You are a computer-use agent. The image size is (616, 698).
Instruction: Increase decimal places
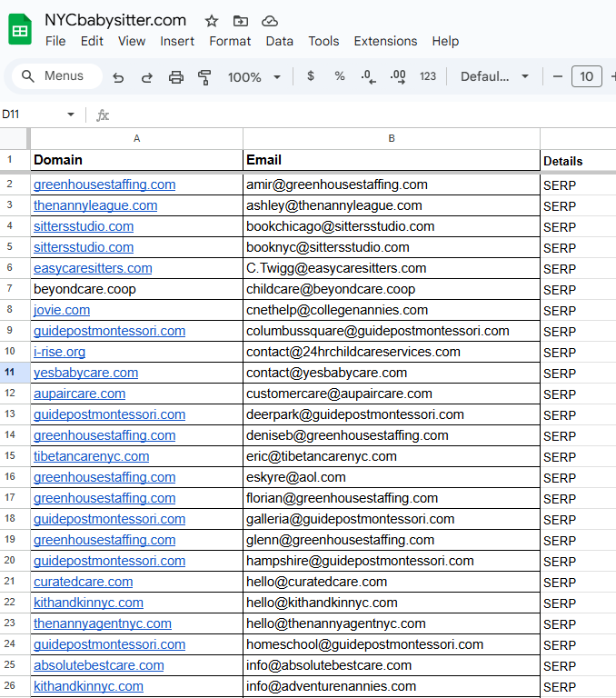397,77
